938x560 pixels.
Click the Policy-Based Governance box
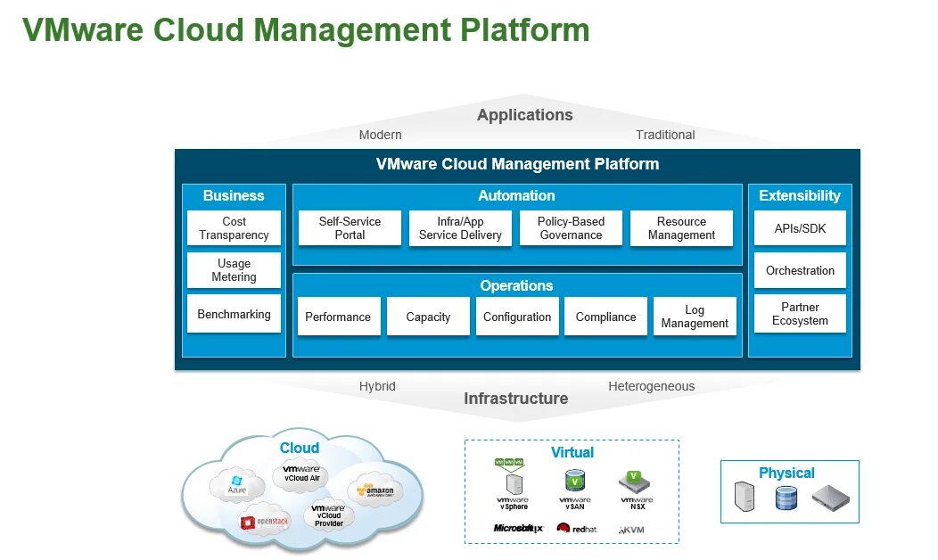tap(571, 228)
